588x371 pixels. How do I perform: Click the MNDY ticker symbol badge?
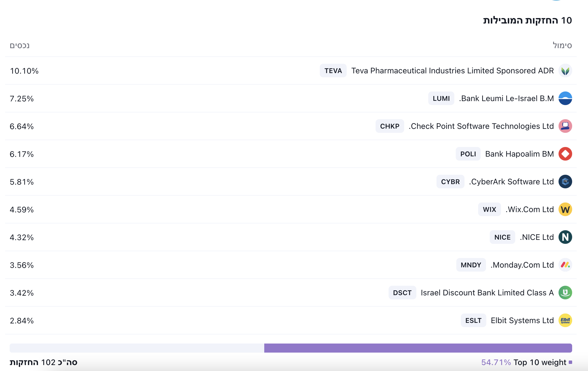471,265
